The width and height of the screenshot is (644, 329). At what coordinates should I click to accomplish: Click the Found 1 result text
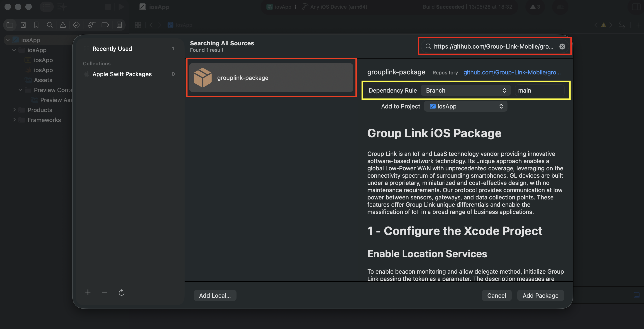(207, 50)
